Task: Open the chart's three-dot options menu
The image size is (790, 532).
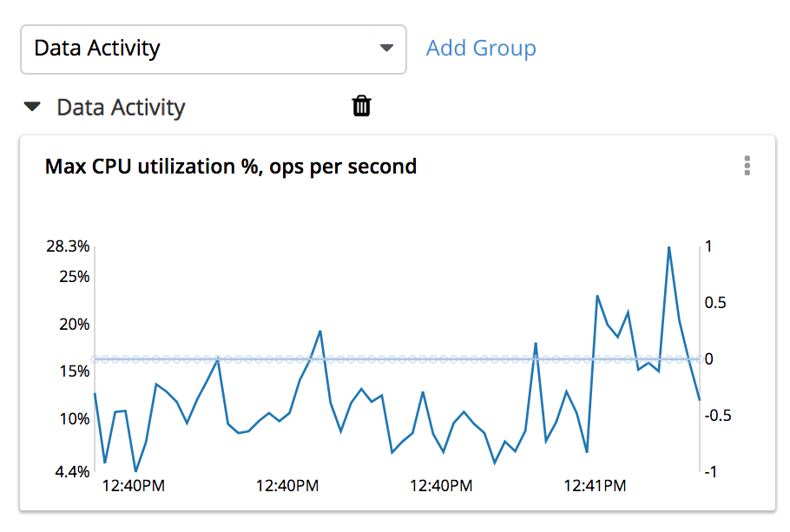Action: (747, 166)
